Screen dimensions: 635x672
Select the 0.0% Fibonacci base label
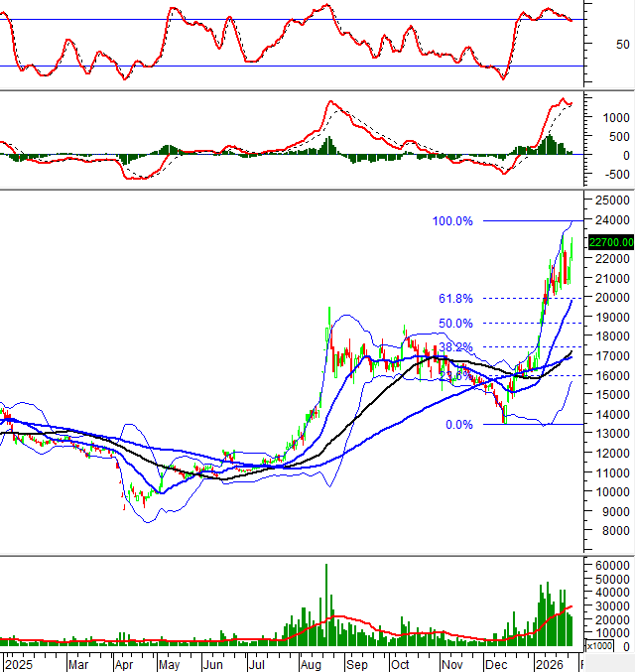458,425
